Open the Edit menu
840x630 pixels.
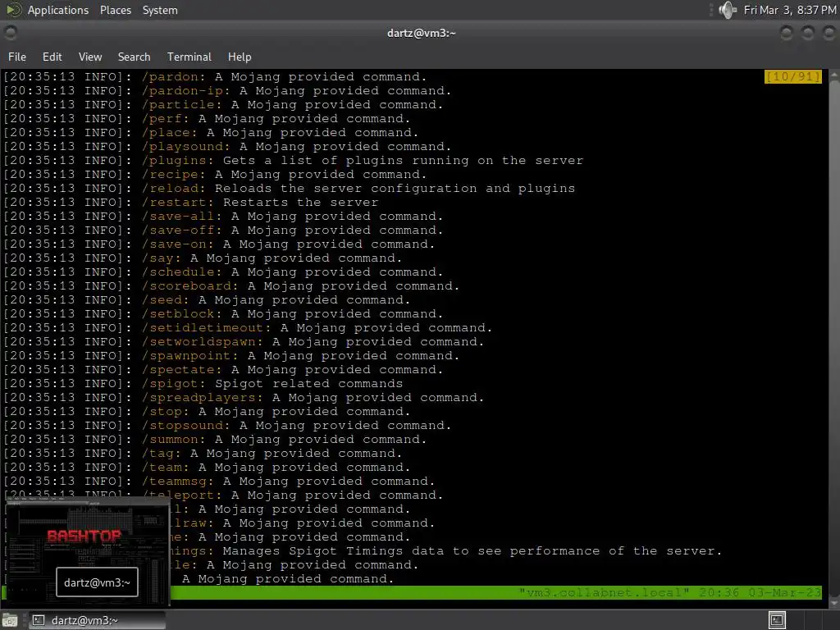point(52,57)
